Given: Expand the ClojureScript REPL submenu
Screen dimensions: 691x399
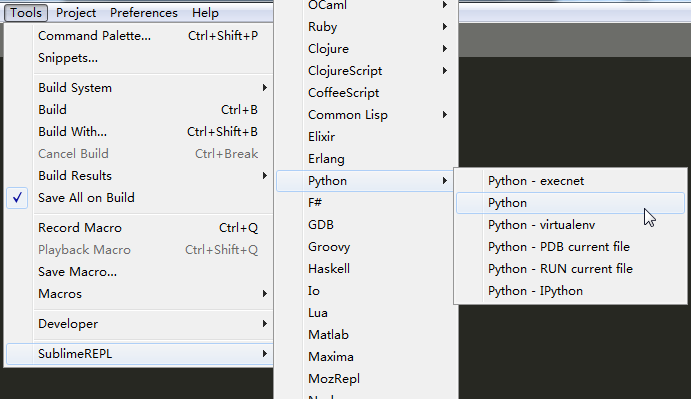Looking at the screenshot, I should click(366, 71).
